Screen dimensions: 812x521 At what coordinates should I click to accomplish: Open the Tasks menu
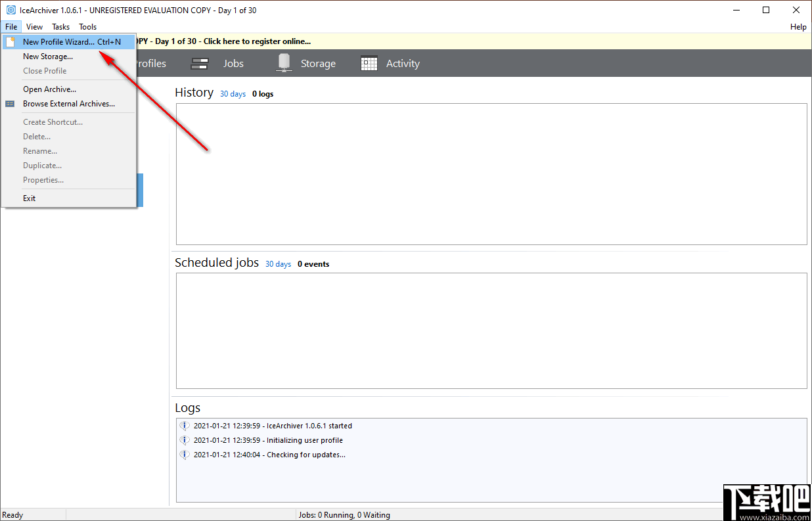pyautogui.click(x=60, y=27)
